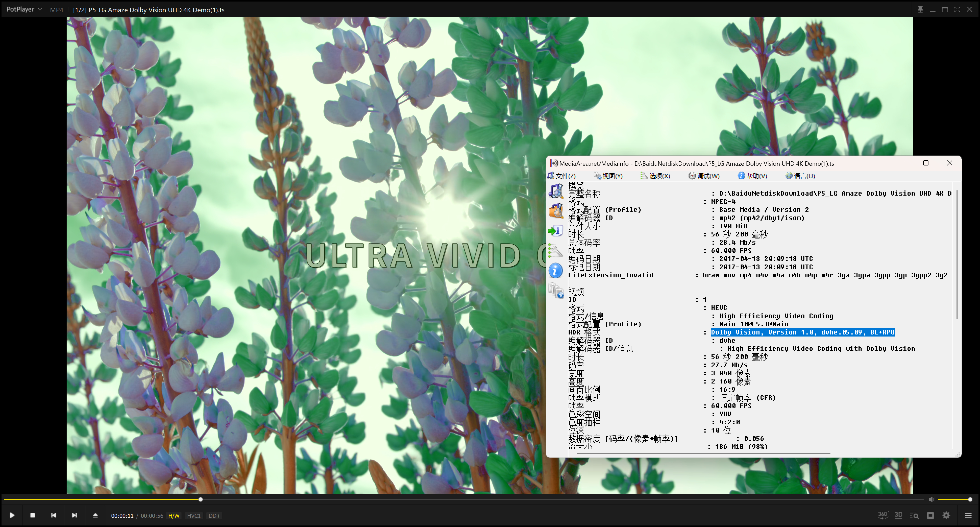Click MediaInfo horizontal scrollbar
980x527 pixels.
703,453
